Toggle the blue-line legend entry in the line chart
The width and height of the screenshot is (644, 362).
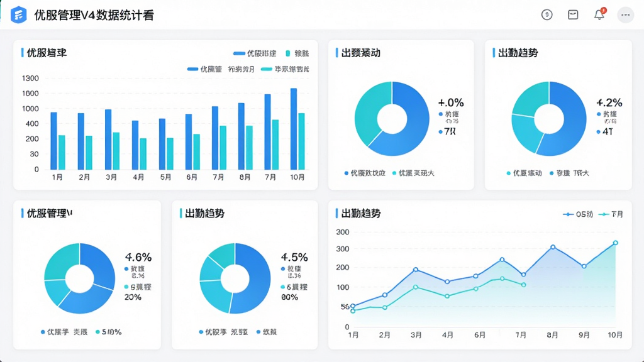coord(577,214)
